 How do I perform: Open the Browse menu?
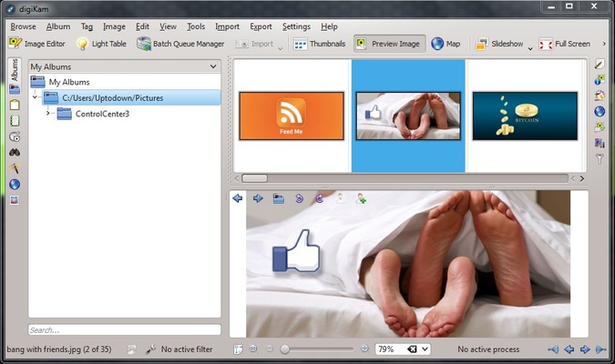coord(23,26)
